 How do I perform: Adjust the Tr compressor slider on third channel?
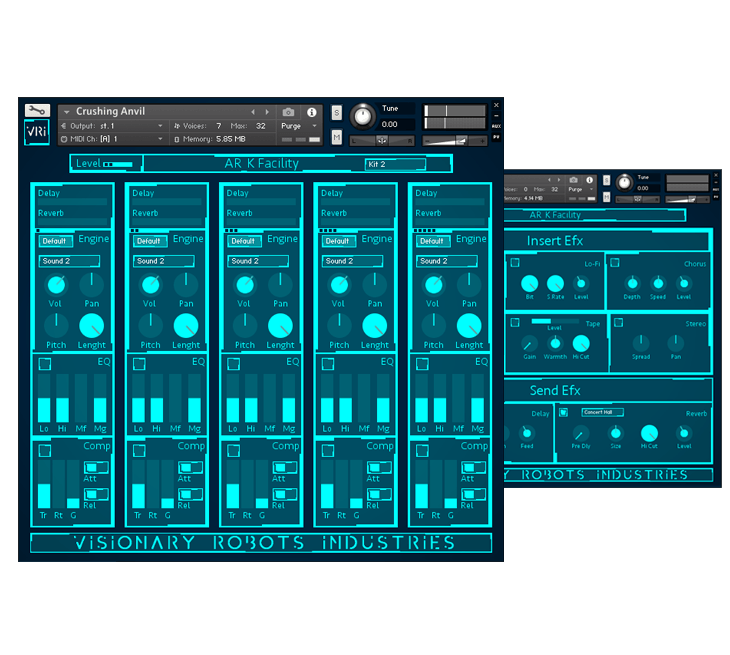point(232,484)
